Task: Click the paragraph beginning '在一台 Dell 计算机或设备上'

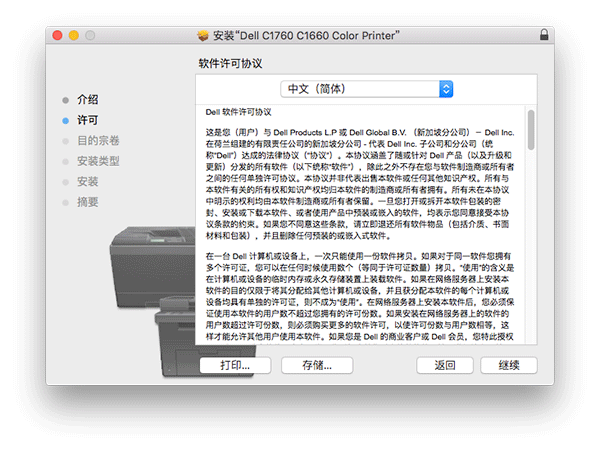Action: pos(360,296)
